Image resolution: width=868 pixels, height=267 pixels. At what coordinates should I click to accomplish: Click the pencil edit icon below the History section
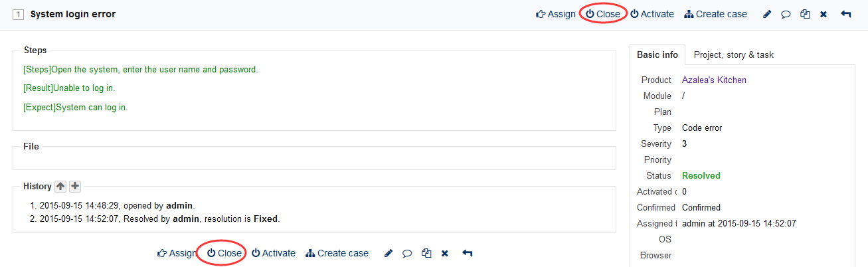click(389, 253)
